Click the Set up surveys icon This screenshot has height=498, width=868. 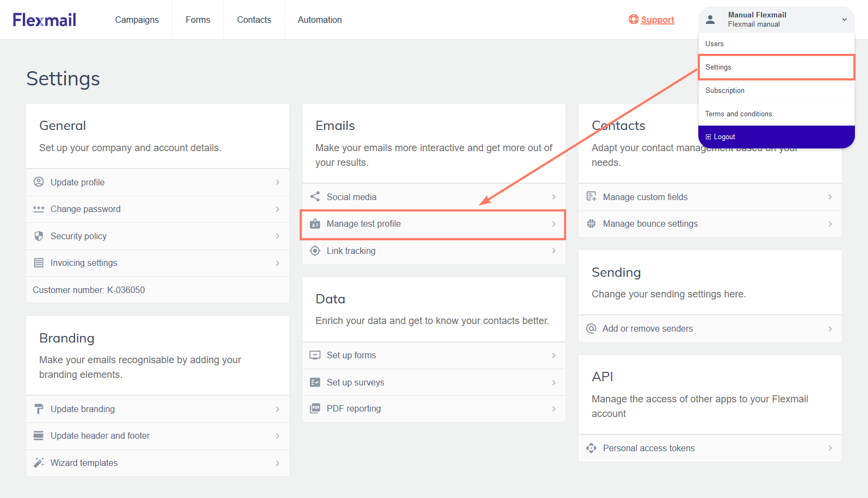click(315, 382)
